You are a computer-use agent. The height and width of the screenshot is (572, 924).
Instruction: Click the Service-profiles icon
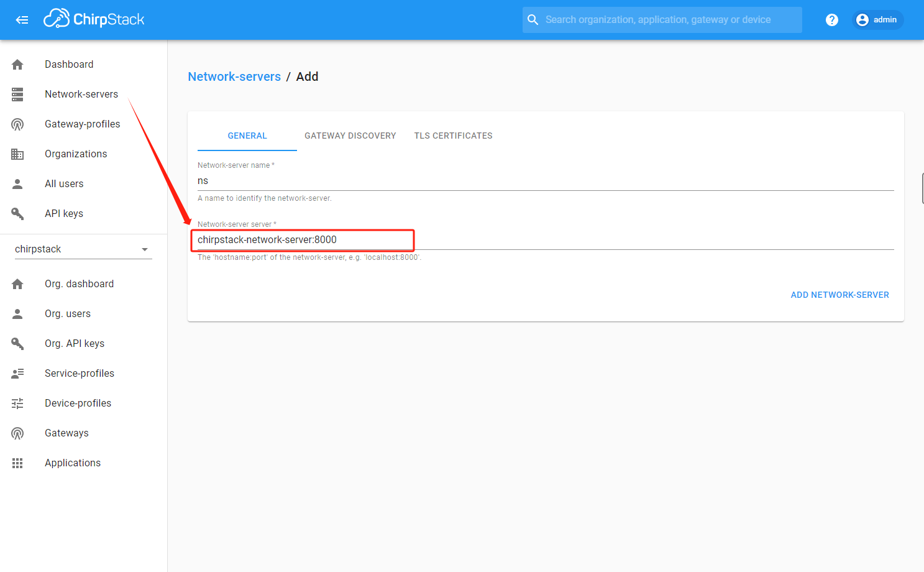coord(17,374)
